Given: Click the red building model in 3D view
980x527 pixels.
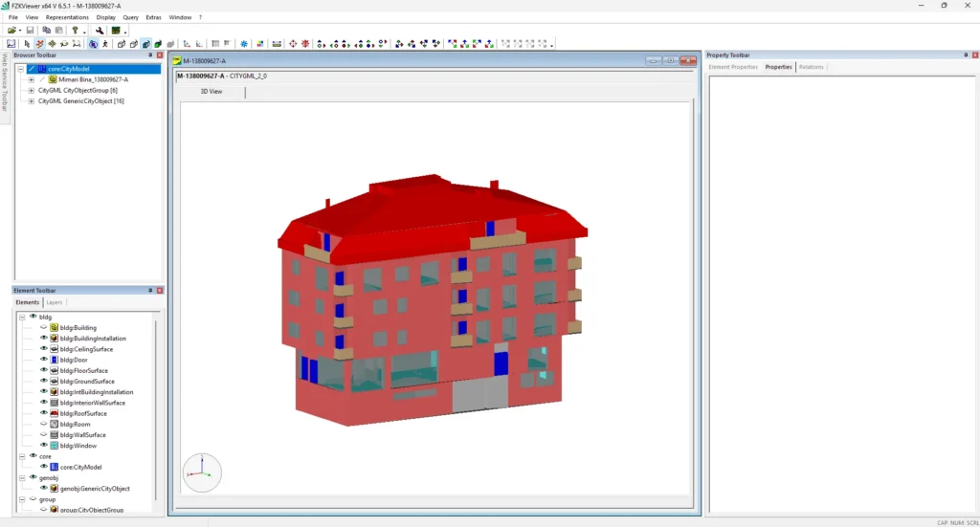Looking at the screenshot, I should 432,299.
